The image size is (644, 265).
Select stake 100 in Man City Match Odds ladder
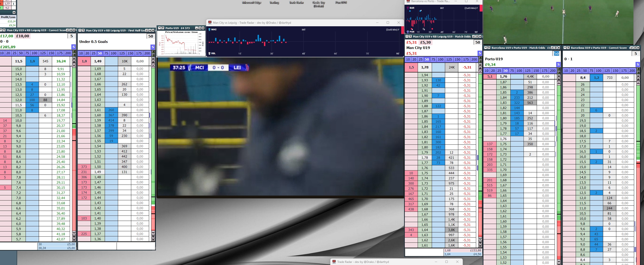coord(440,59)
